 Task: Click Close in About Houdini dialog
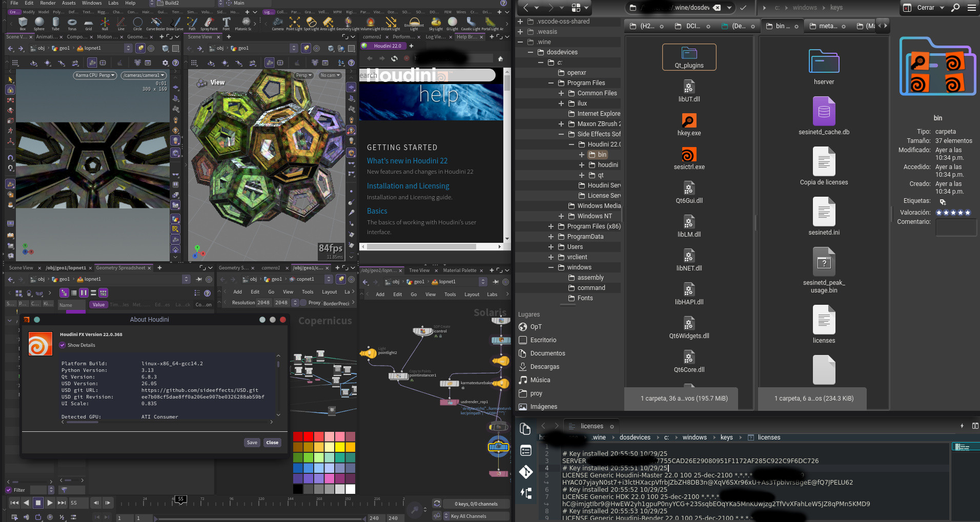pyautogui.click(x=272, y=443)
